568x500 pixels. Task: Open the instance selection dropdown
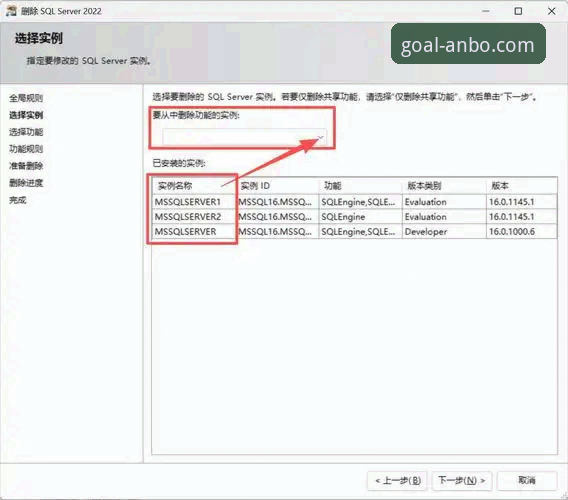[x=245, y=137]
